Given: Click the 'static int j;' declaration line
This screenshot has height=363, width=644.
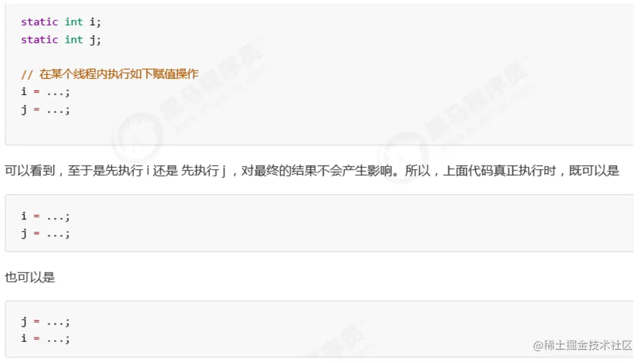Looking at the screenshot, I should (61, 40).
